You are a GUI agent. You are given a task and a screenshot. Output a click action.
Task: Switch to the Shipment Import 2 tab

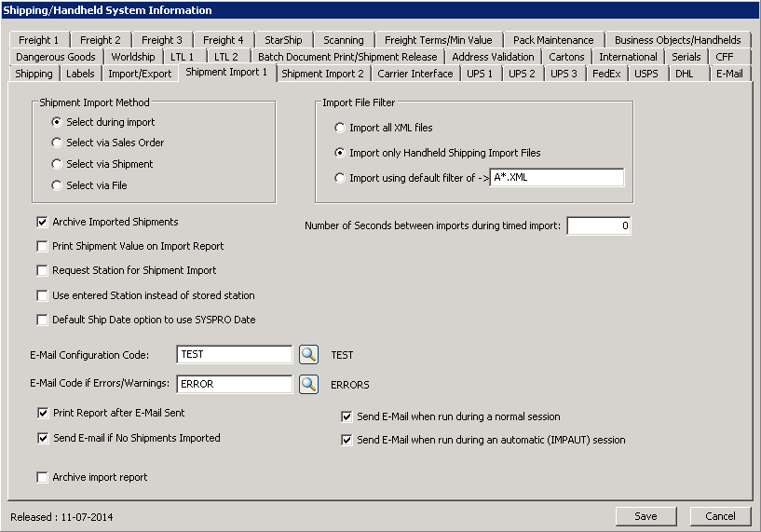[x=322, y=74]
